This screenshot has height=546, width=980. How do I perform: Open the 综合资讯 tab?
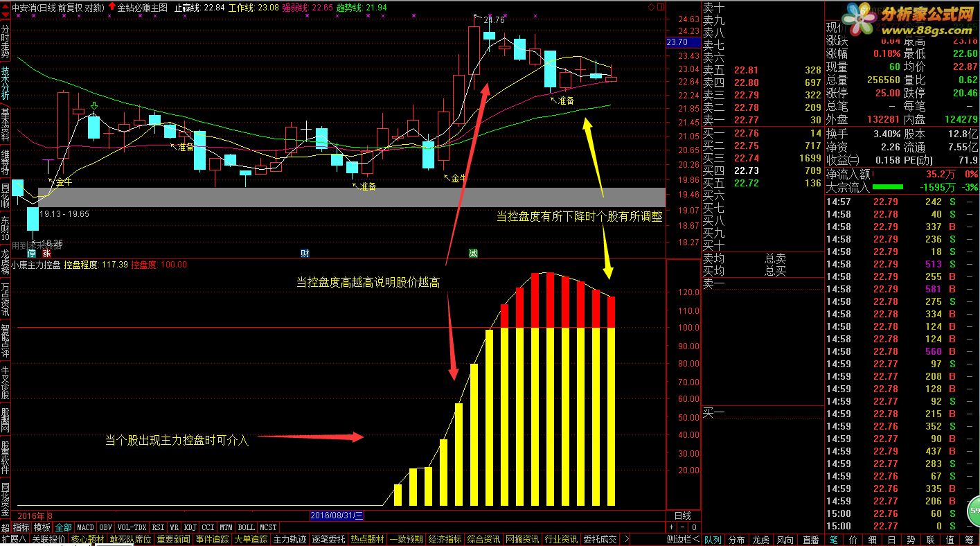(483, 539)
